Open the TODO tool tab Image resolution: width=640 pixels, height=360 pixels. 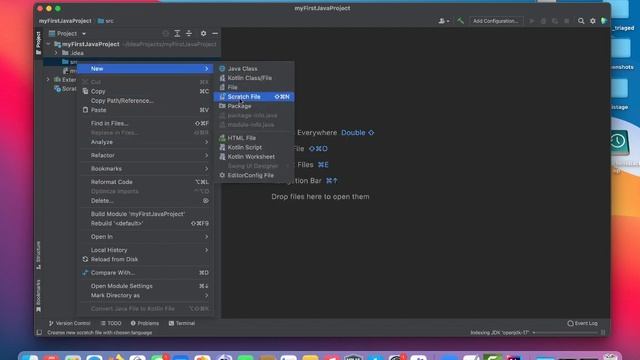tap(111, 323)
